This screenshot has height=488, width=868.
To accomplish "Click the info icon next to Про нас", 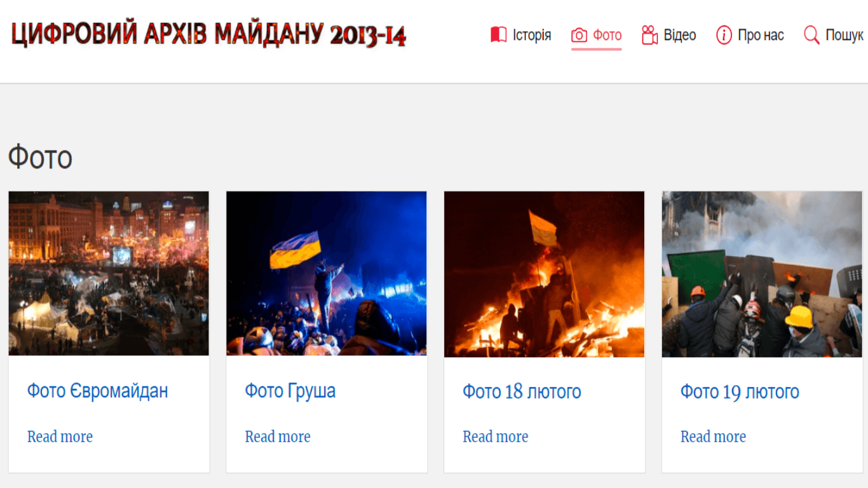I will (724, 35).
